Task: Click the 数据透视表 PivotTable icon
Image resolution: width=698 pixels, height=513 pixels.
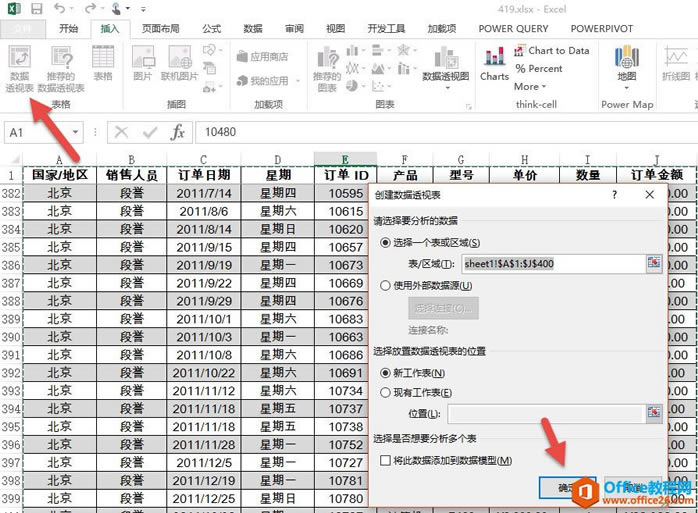Action: pos(21,66)
